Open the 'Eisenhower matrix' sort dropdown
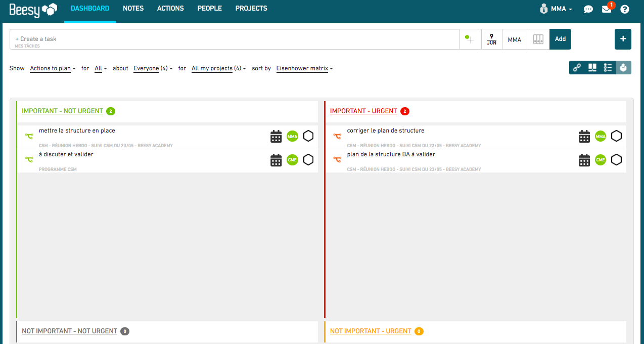This screenshot has width=644, height=344. click(x=304, y=68)
